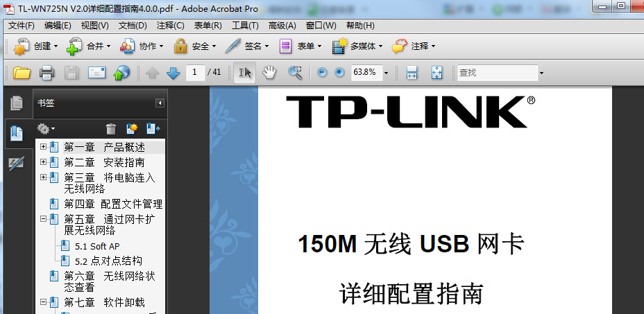Viewport: 644px width, 314px height.
Task: Click the upload globe icon
Action: pos(121,73)
